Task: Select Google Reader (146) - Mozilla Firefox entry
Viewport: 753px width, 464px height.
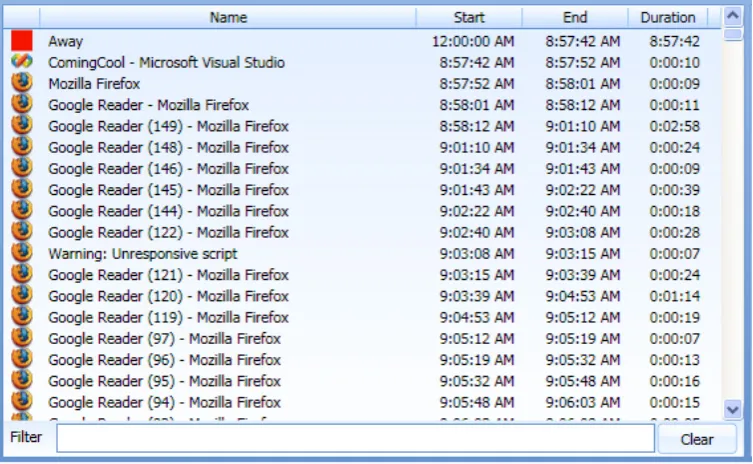Action: pyautogui.click(x=168, y=169)
